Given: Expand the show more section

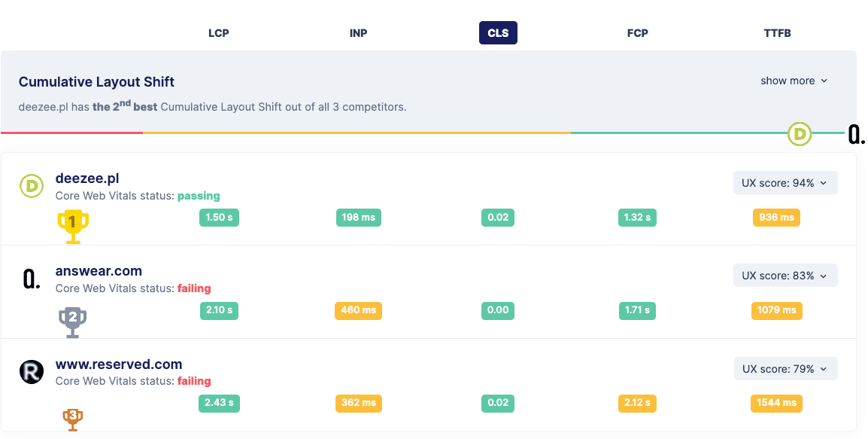Looking at the screenshot, I should click(x=794, y=81).
